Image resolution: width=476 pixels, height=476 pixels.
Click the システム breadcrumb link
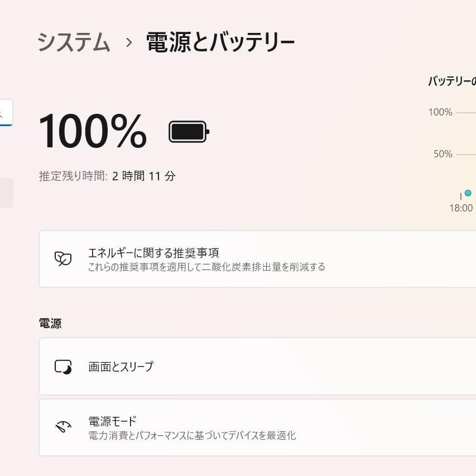tap(74, 41)
